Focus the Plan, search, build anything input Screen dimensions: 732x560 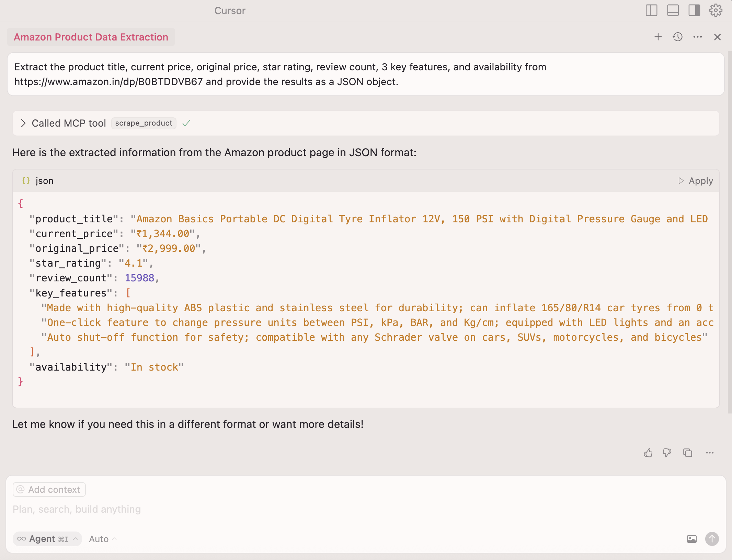coord(366,509)
